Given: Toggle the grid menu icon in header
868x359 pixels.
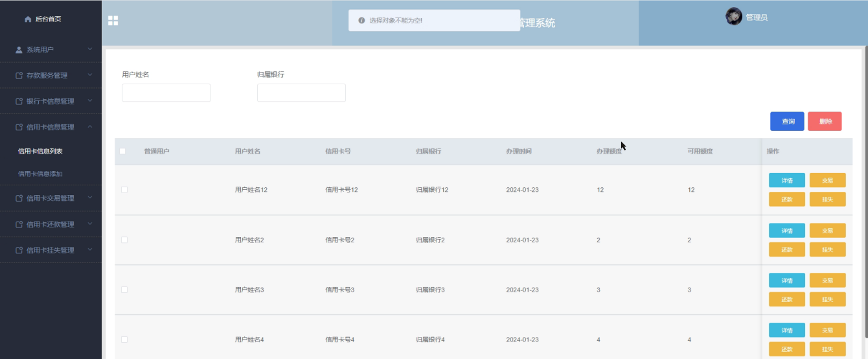Looking at the screenshot, I should (113, 21).
